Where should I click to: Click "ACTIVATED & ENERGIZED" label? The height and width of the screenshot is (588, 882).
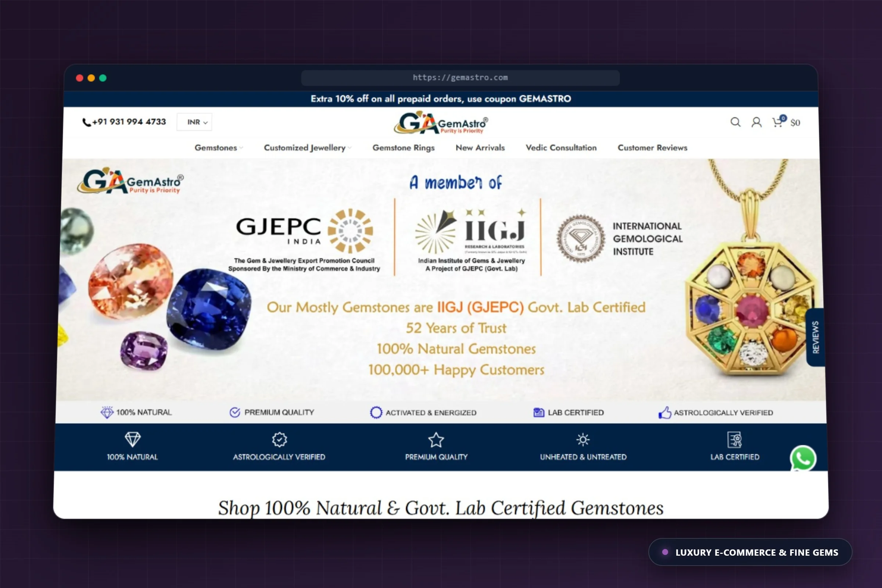[x=431, y=413]
